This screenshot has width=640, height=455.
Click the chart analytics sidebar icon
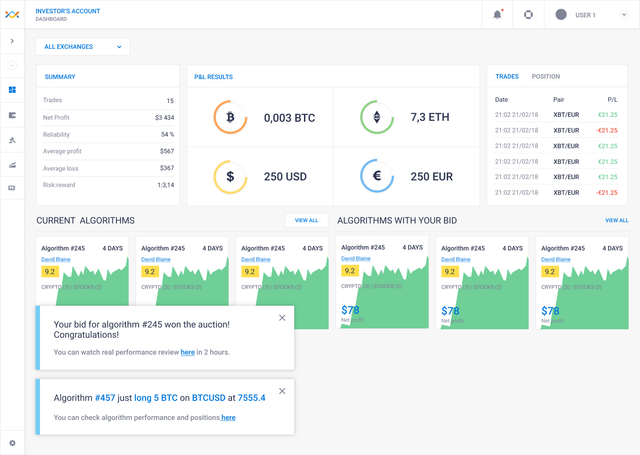click(x=12, y=165)
